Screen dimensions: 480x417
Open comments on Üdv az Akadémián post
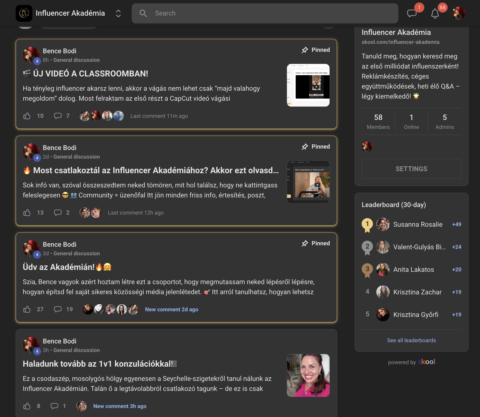58,309
